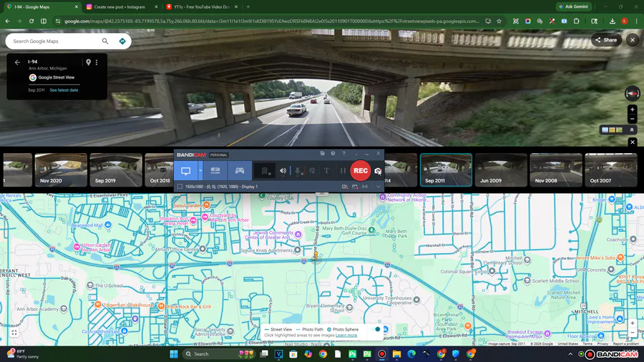
Task: Open Google Maps directions icon
Action: (122, 41)
